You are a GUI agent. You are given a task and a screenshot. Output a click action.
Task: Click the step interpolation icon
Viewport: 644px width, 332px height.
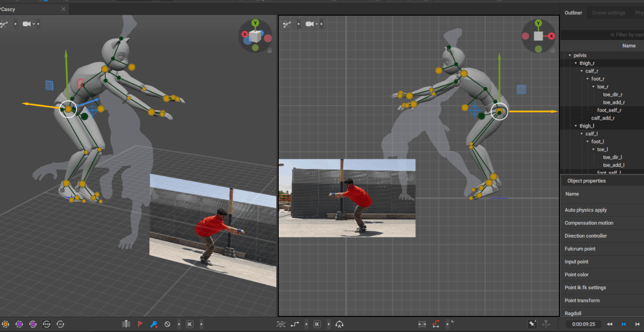tap(295, 324)
